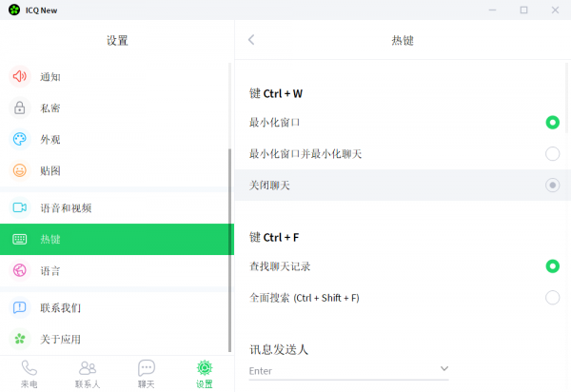This screenshot has height=392, width=571.
Task: Click the 语言 globe icon
Action: coord(19,271)
